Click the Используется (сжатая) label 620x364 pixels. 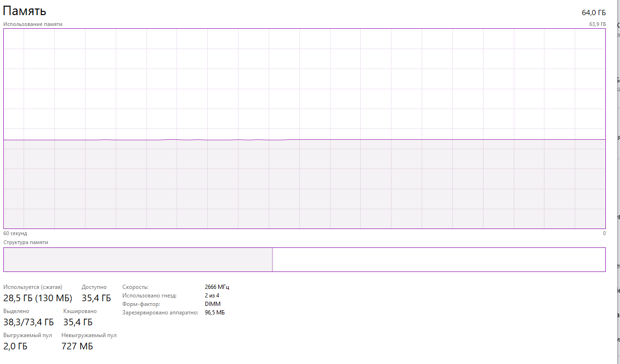(33, 287)
